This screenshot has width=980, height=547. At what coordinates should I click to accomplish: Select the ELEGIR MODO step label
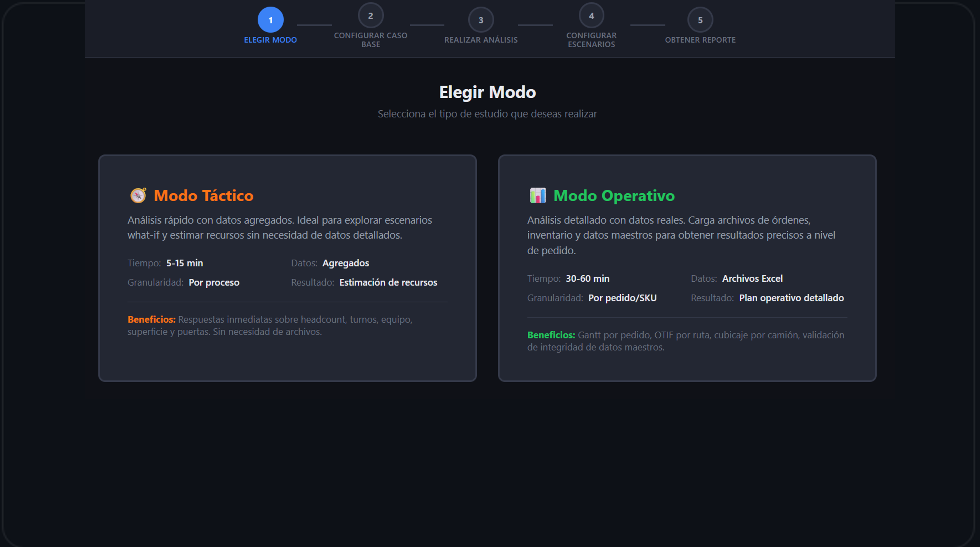click(x=271, y=40)
